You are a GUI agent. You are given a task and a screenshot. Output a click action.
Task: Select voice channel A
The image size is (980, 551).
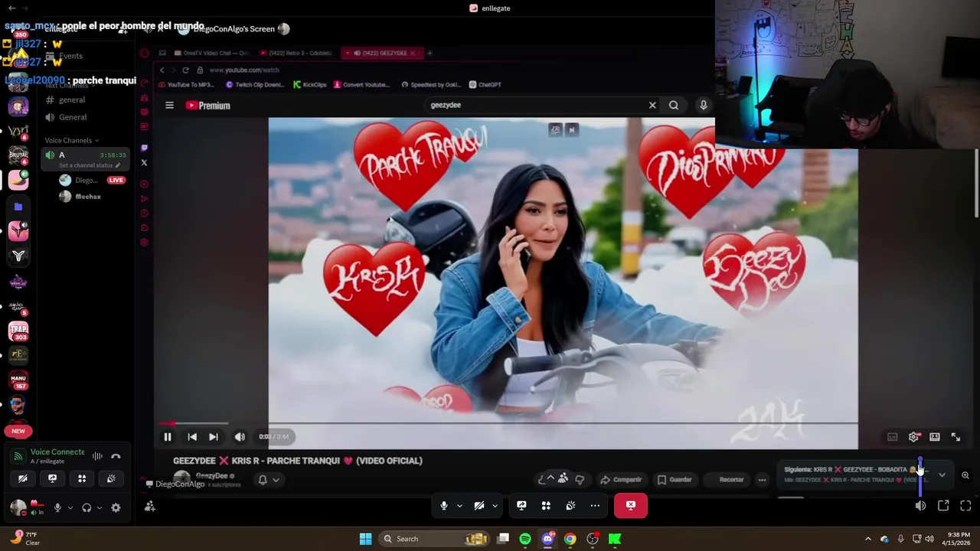(85, 159)
